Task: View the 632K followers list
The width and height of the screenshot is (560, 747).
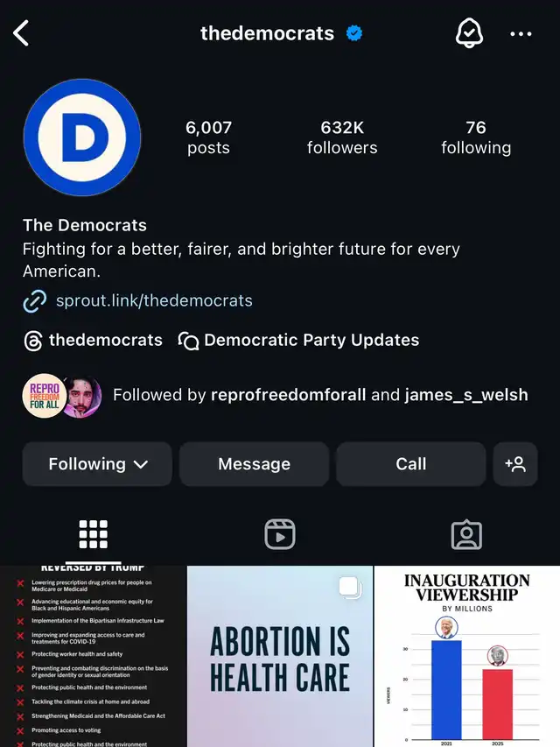Action: pyautogui.click(x=342, y=137)
